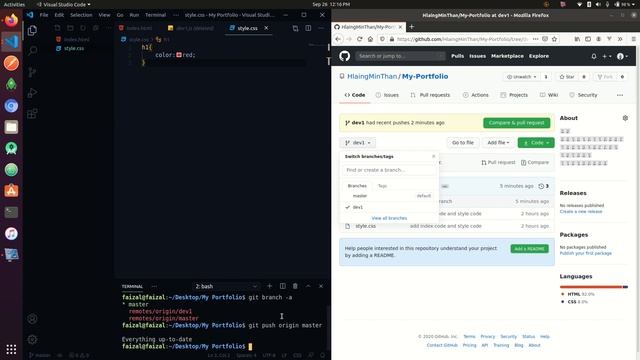Expand the repo nav more-options ellipsis
The height and width of the screenshot is (360, 640).
[x=620, y=95]
